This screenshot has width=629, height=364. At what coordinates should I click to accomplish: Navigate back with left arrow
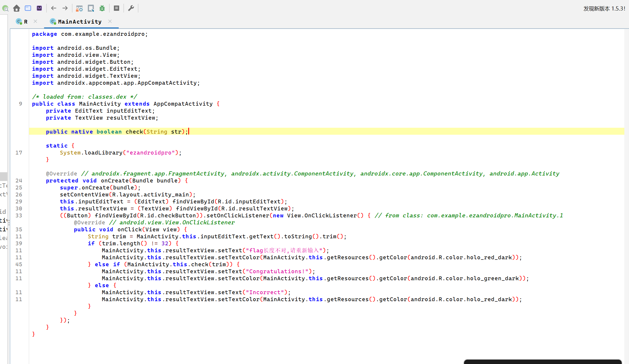54,8
